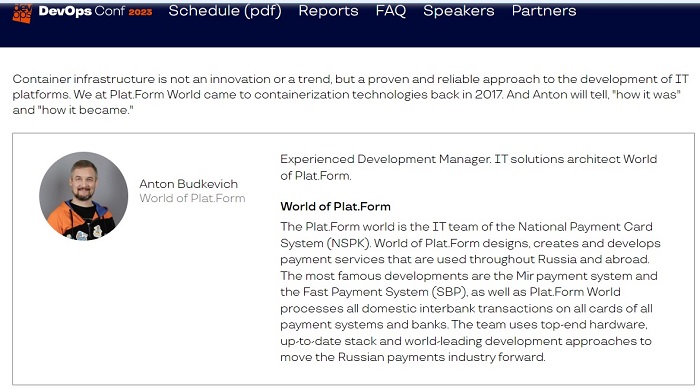Go to the Reports section
700x390 pixels.
click(328, 11)
